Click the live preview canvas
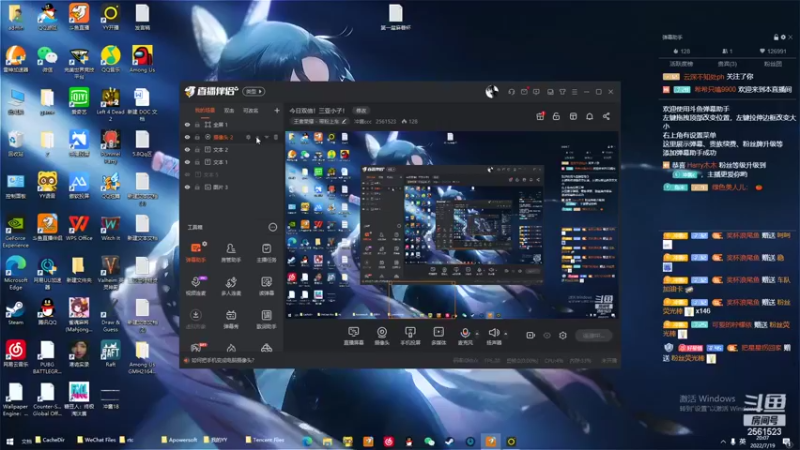This screenshot has width=800, height=450. coord(451,225)
